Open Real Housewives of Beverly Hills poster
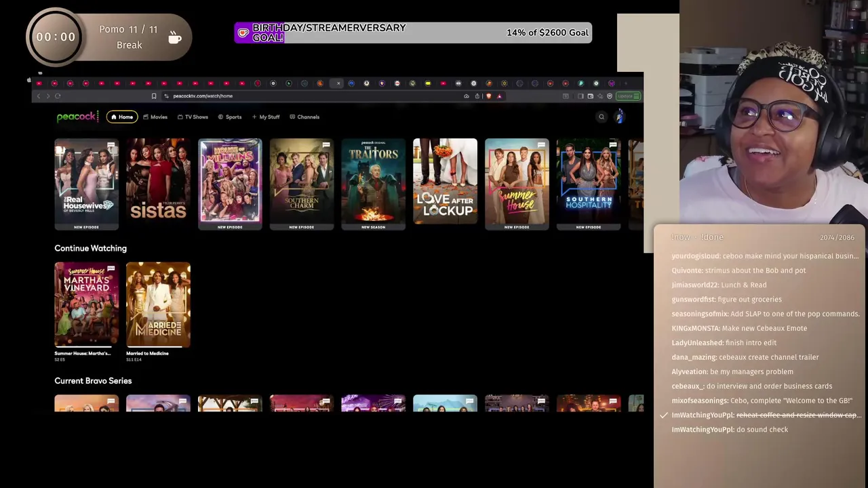 tap(86, 184)
